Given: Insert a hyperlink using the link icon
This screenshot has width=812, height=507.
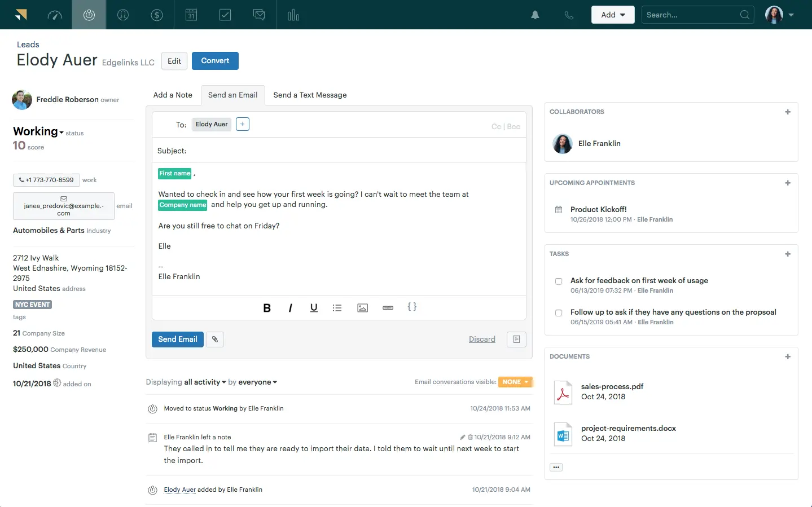Looking at the screenshot, I should 388,307.
